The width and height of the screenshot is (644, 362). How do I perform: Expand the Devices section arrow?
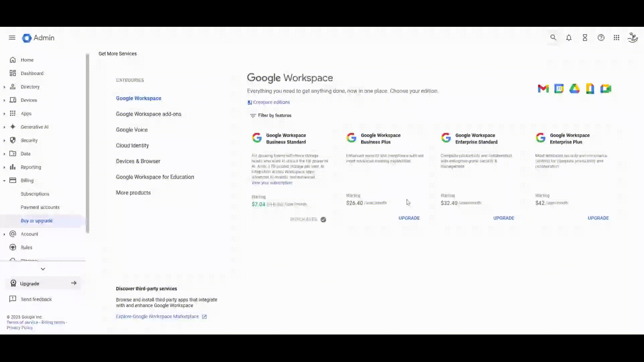coord(4,101)
